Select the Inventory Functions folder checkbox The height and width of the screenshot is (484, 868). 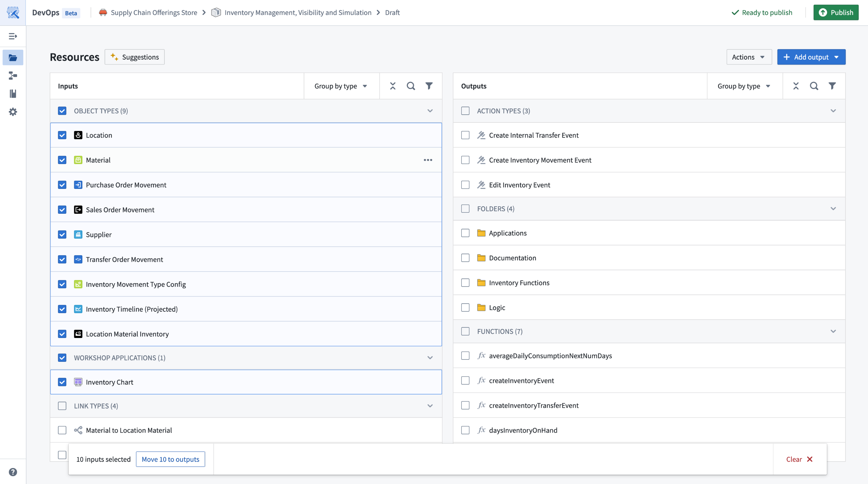[465, 283]
